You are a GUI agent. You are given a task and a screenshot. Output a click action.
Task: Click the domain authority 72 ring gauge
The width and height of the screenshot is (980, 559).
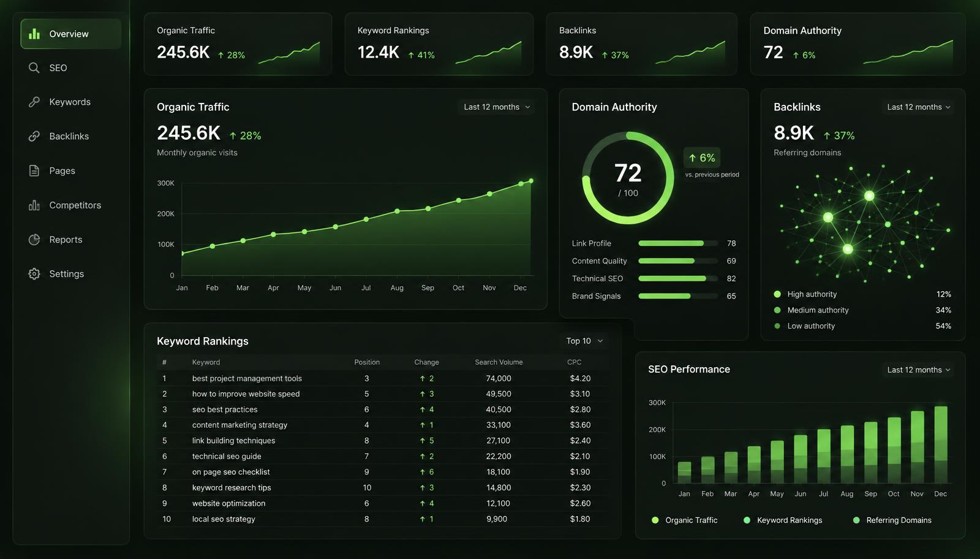pyautogui.click(x=628, y=178)
